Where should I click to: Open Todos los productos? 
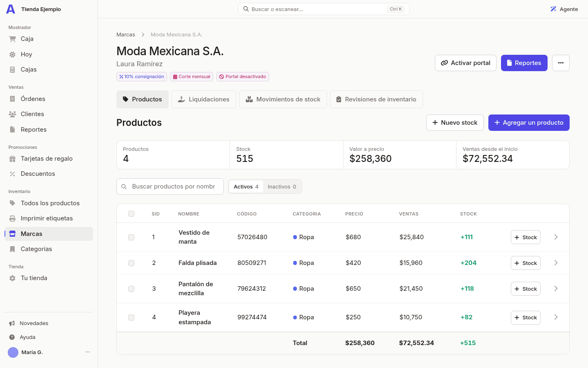coord(49,203)
